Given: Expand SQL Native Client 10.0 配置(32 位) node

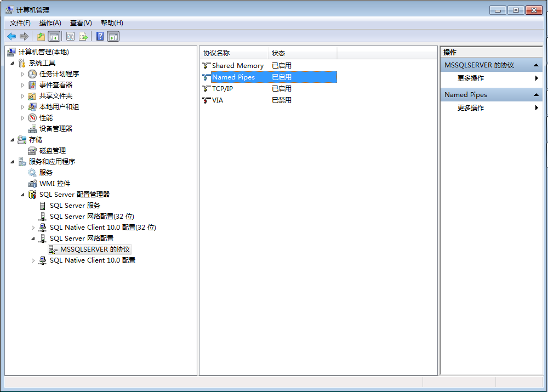Looking at the screenshot, I should coord(33,228).
